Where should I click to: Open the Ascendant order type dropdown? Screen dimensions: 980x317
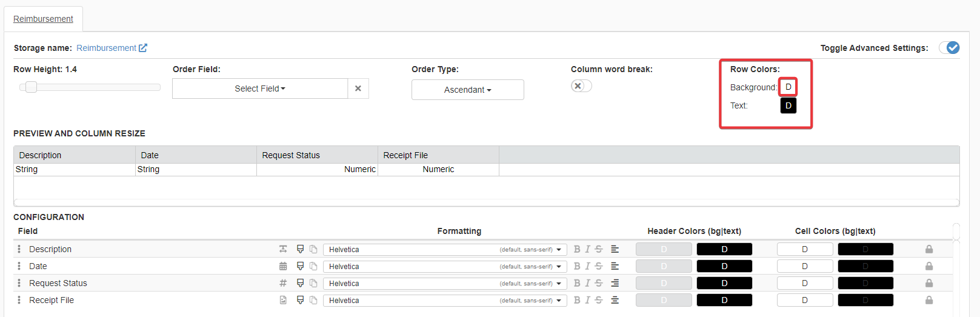(x=468, y=90)
